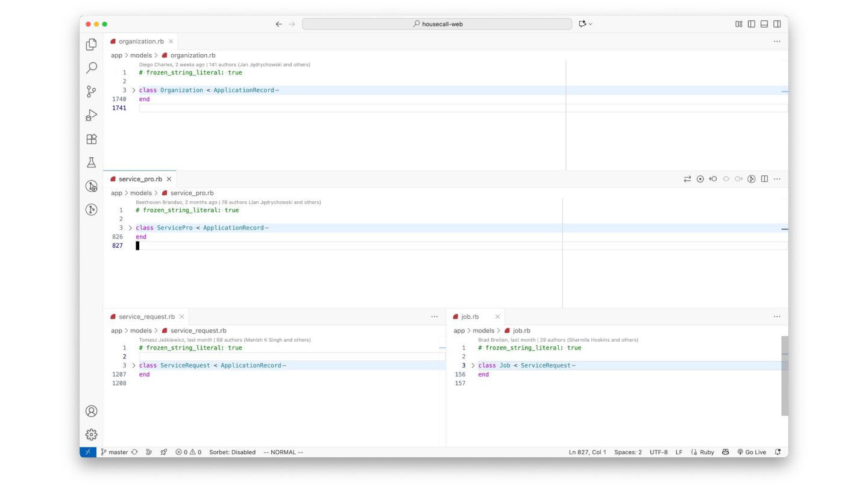Image resolution: width=868 pixels, height=488 pixels.
Task: Open More Actions for service_request.rb editor group
Action: click(x=434, y=316)
